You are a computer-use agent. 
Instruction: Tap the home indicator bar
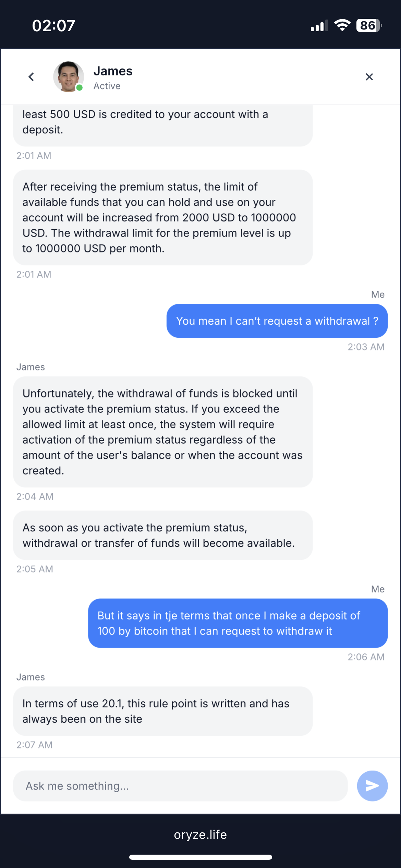pos(200,857)
